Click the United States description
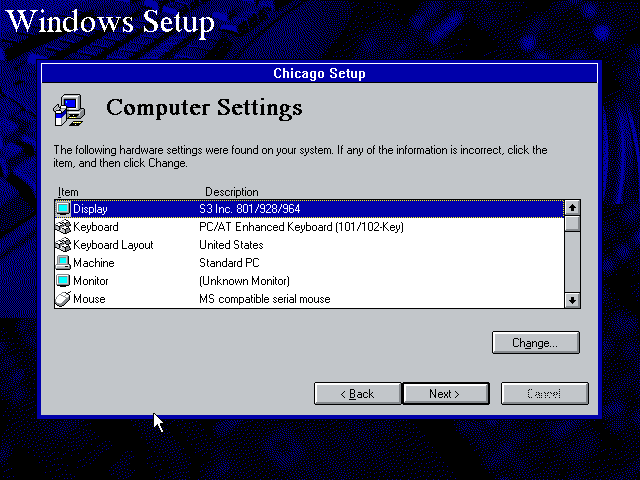The width and height of the screenshot is (640, 480). pos(231,245)
